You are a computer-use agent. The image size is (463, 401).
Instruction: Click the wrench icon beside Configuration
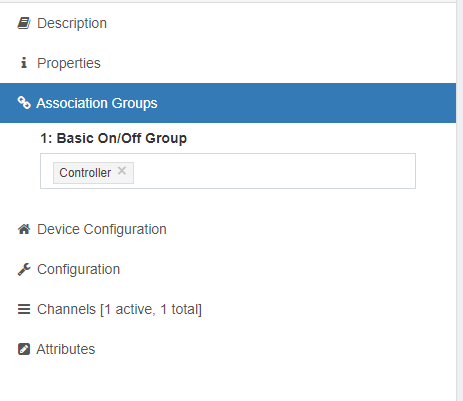pos(24,269)
